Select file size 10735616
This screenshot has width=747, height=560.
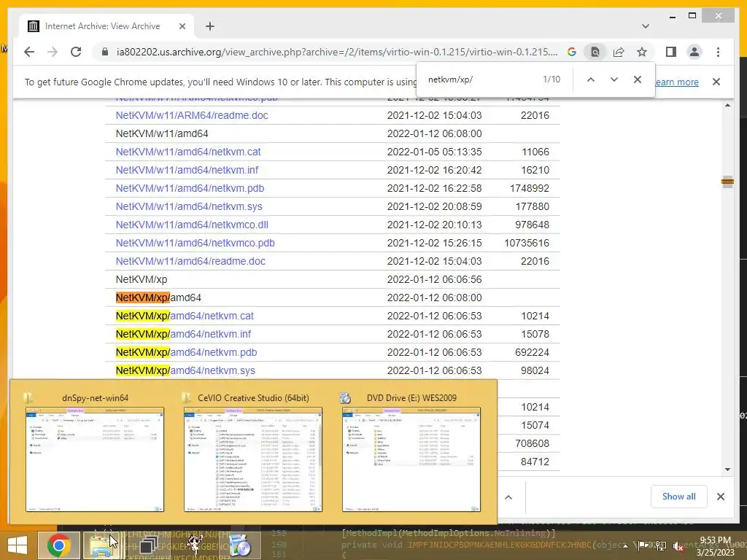[527, 243]
